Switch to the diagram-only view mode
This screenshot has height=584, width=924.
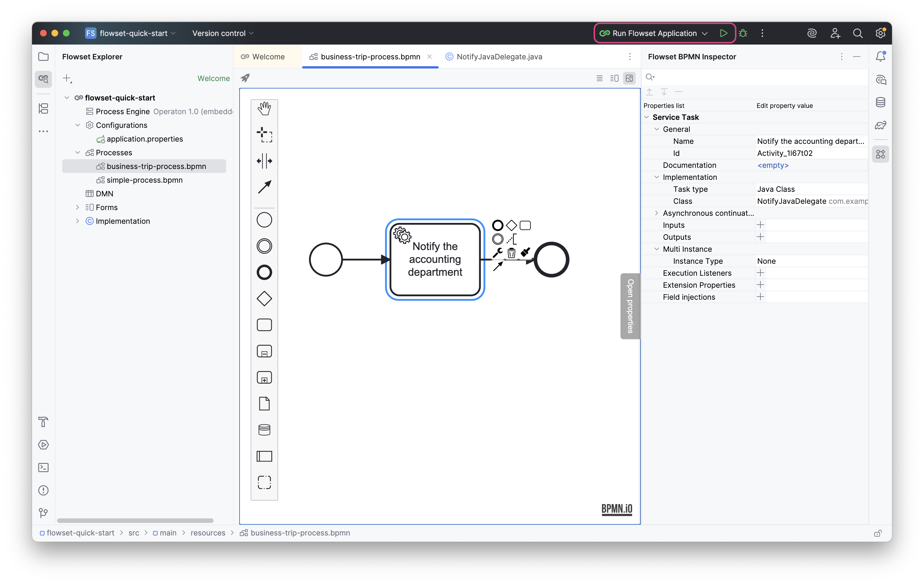point(629,78)
